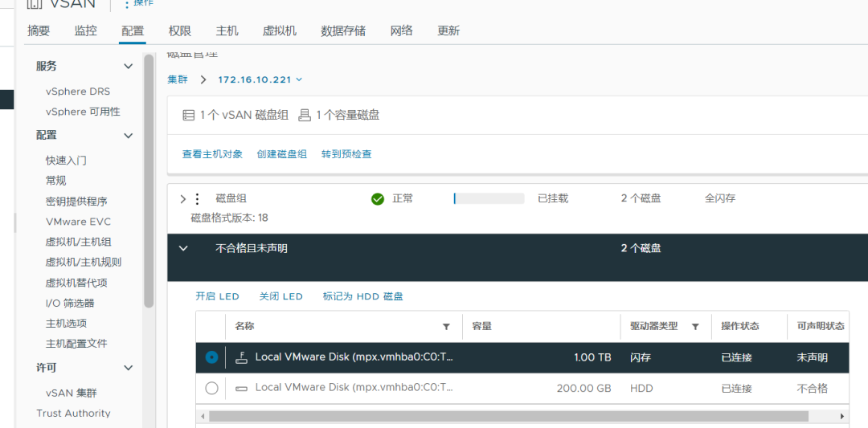Click the 全闪存 disk group label
This screenshot has height=428, width=868.
click(719, 198)
